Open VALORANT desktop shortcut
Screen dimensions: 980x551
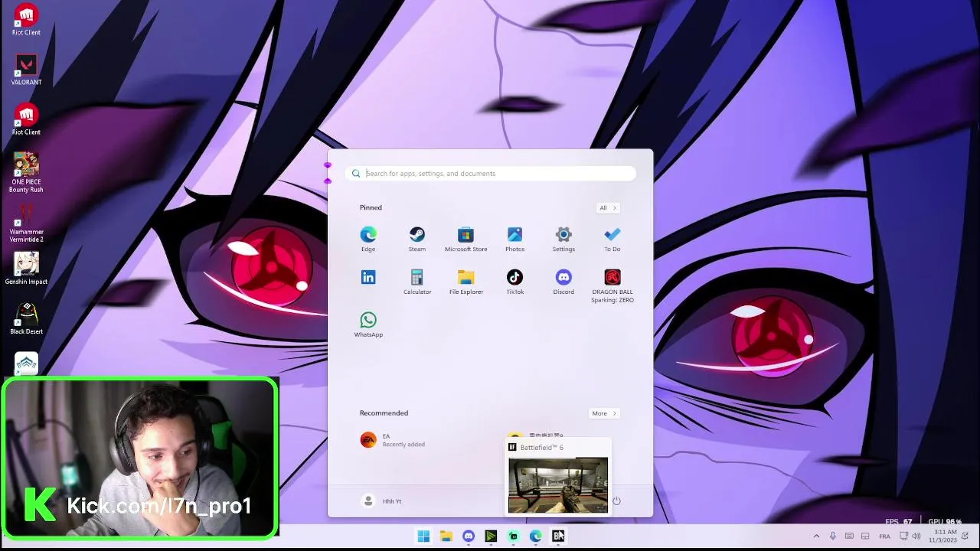click(x=26, y=70)
